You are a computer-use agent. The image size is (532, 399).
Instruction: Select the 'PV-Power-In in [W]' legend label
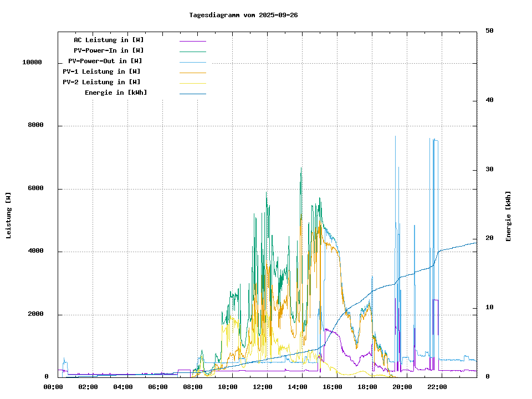tap(109, 50)
